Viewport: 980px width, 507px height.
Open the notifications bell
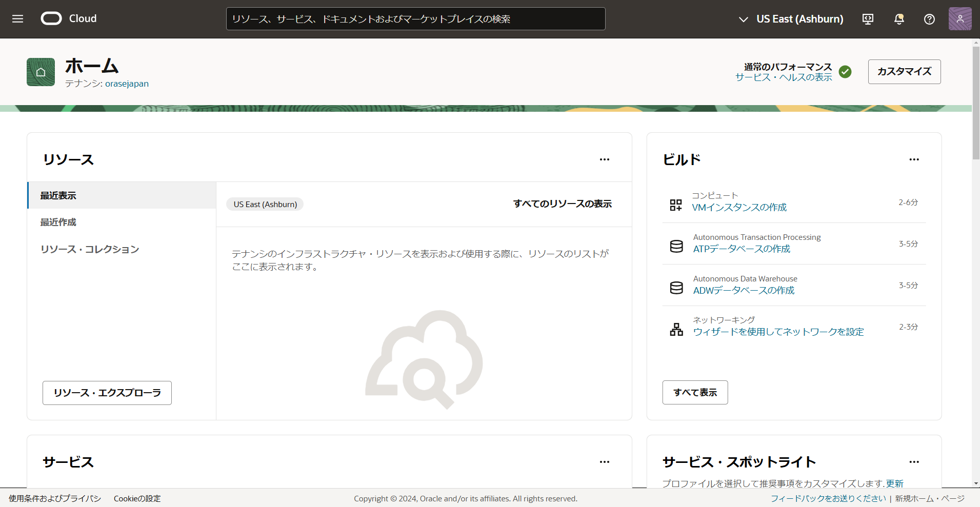[899, 19]
